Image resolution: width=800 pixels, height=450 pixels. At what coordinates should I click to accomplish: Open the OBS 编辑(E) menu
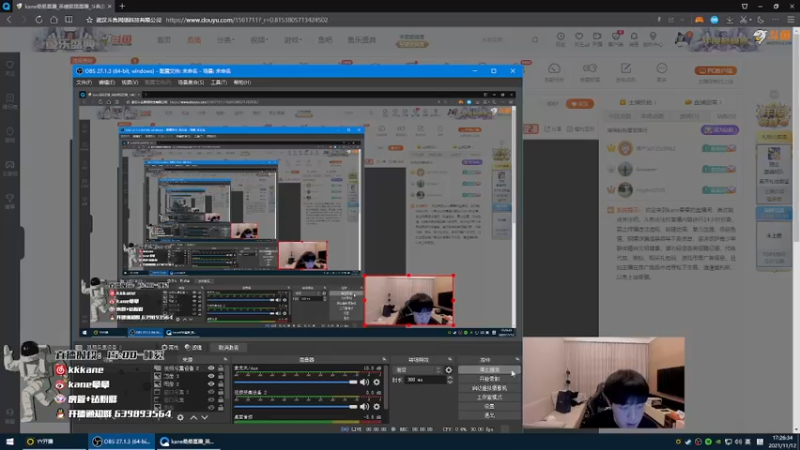(x=106, y=82)
